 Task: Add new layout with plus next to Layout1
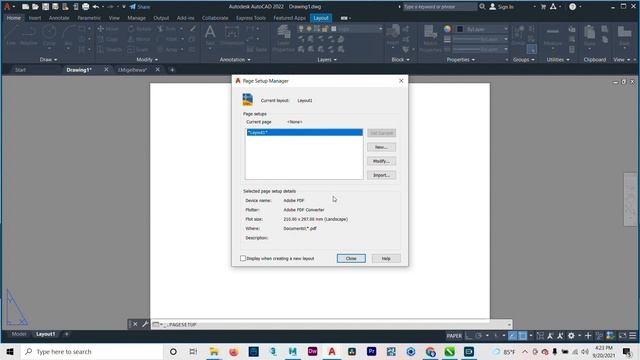[67, 334]
